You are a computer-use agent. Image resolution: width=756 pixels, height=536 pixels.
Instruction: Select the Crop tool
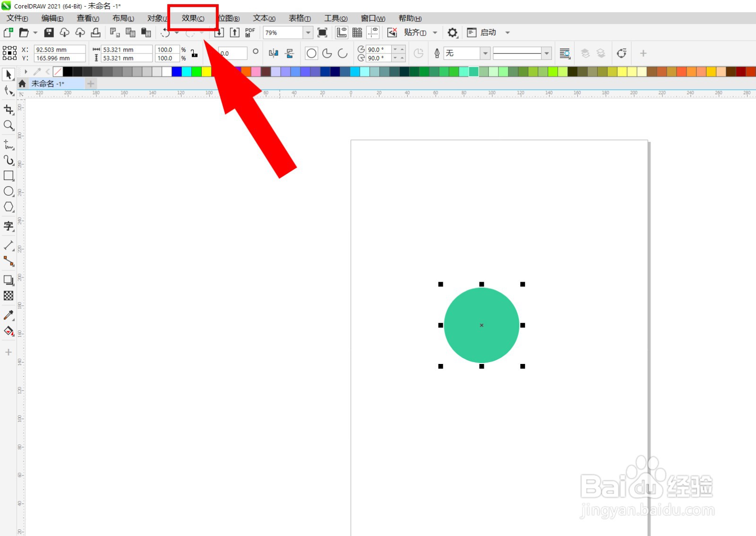click(x=9, y=110)
